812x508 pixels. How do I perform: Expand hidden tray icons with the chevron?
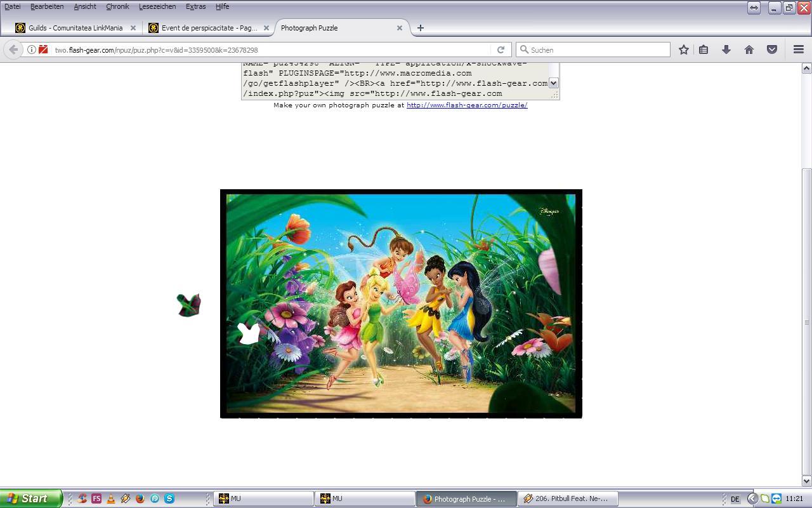[x=752, y=498]
